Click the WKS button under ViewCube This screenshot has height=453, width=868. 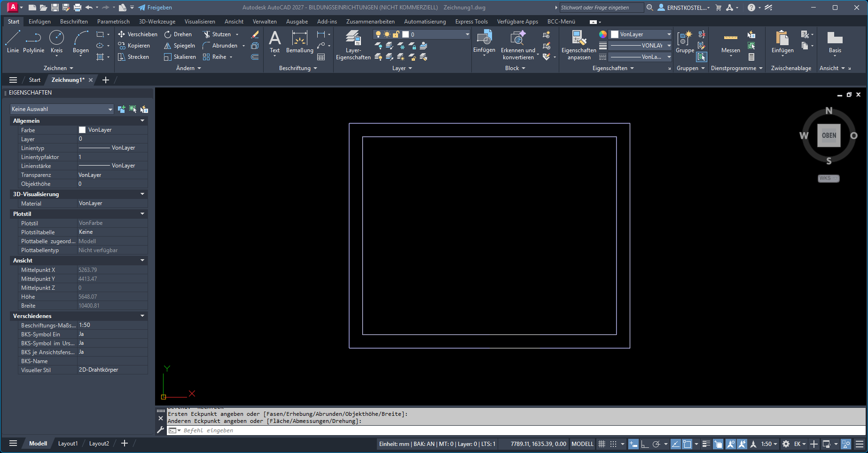click(828, 178)
